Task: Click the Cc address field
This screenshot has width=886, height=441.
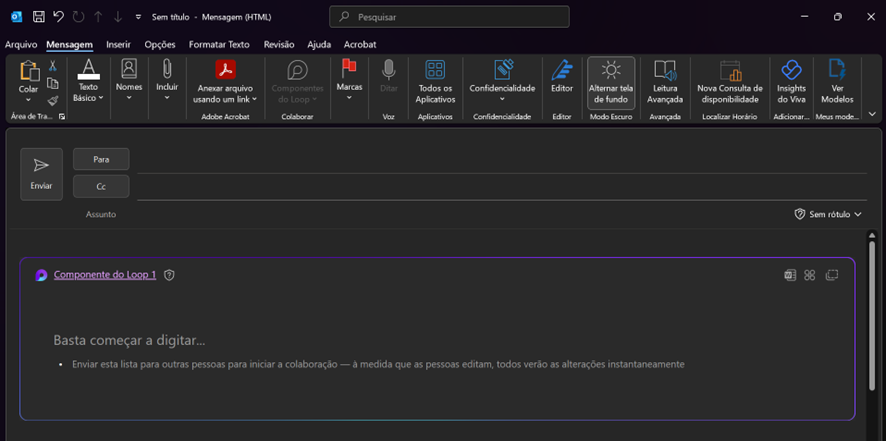Action: pyautogui.click(x=502, y=188)
